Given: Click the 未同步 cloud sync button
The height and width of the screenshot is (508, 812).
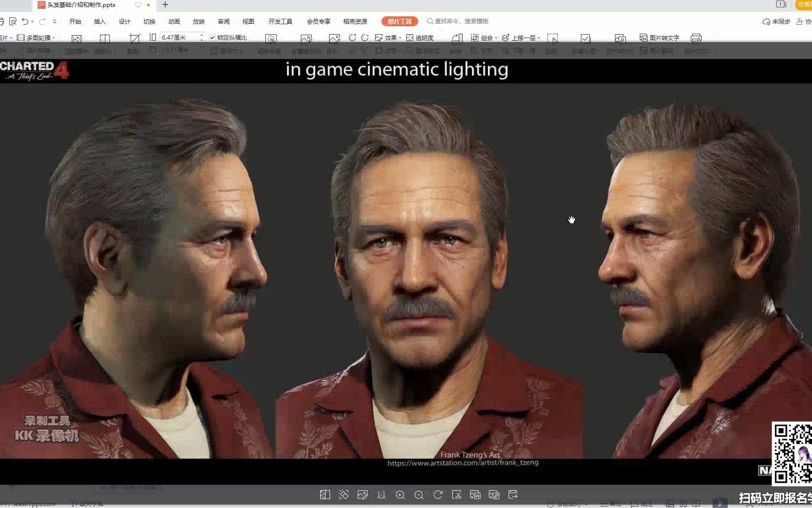Looking at the screenshot, I should [776, 21].
